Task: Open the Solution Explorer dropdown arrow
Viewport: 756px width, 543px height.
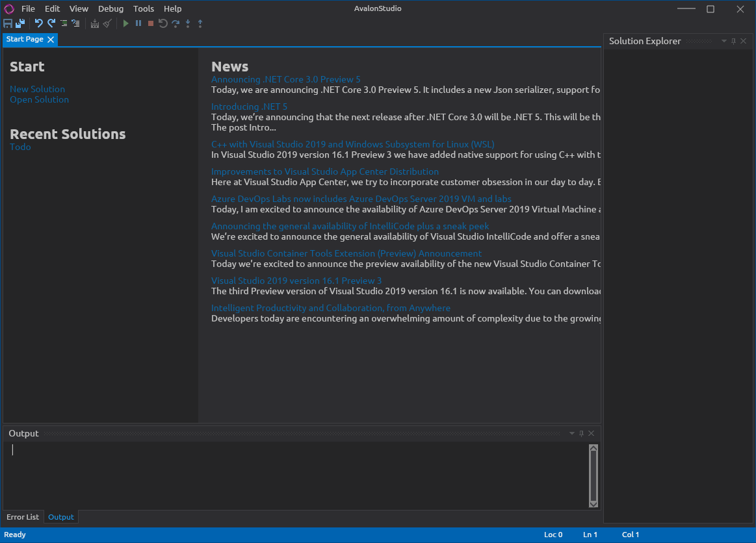Action: (723, 41)
